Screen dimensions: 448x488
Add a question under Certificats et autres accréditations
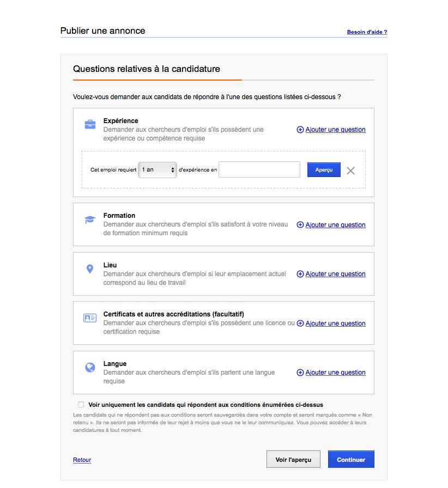[335, 324]
